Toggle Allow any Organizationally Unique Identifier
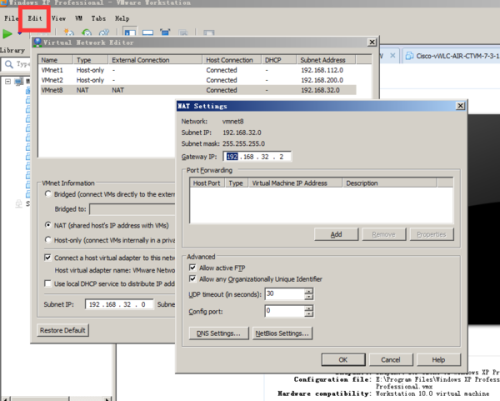 [x=192, y=279]
